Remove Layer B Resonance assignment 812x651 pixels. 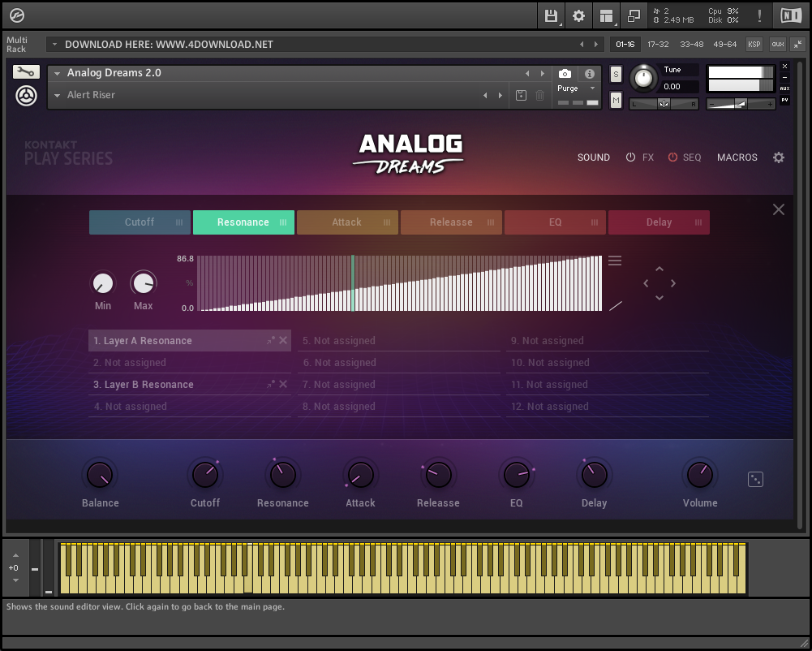click(283, 384)
